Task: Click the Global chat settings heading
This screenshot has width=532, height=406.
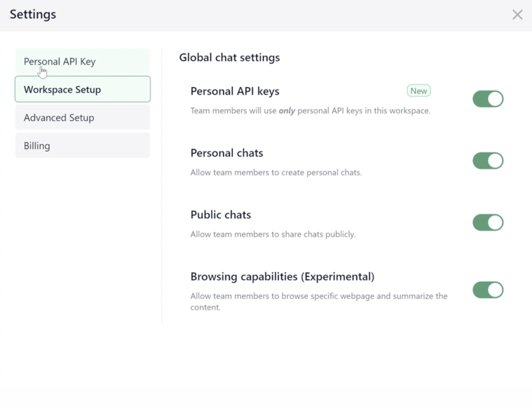Action: [x=229, y=57]
